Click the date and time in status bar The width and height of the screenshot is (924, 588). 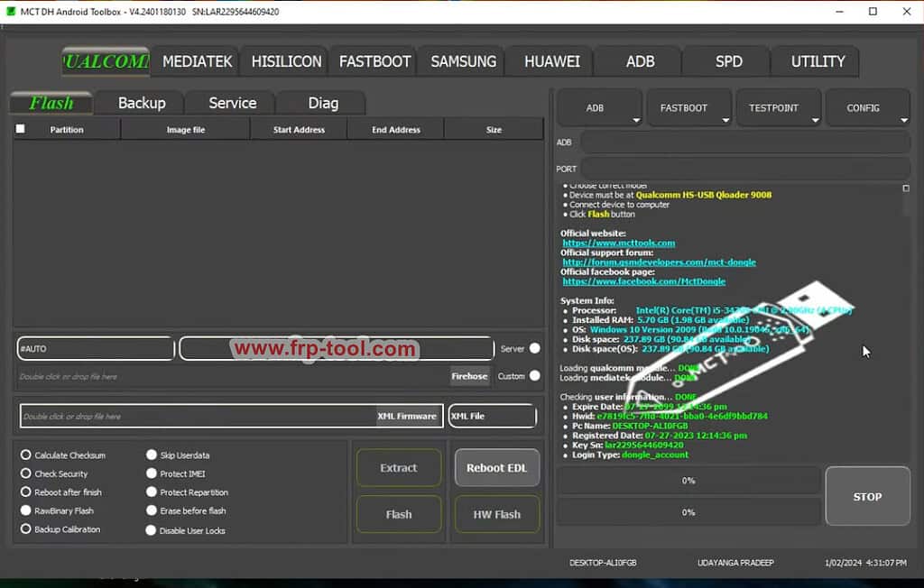tap(865, 563)
